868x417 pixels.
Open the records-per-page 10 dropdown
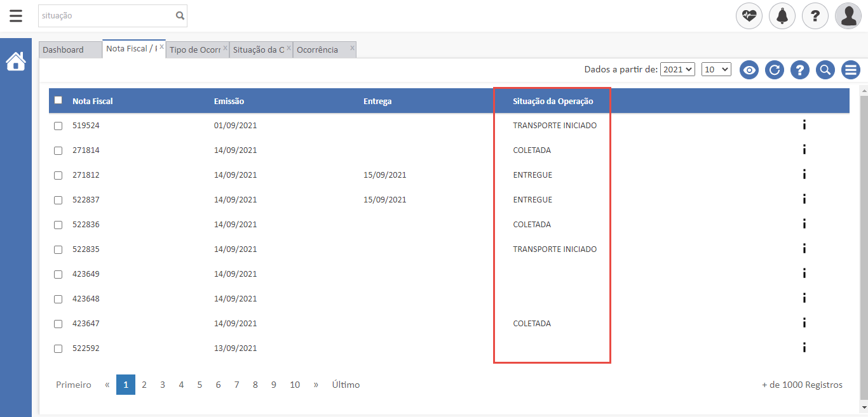coord(716,70)
